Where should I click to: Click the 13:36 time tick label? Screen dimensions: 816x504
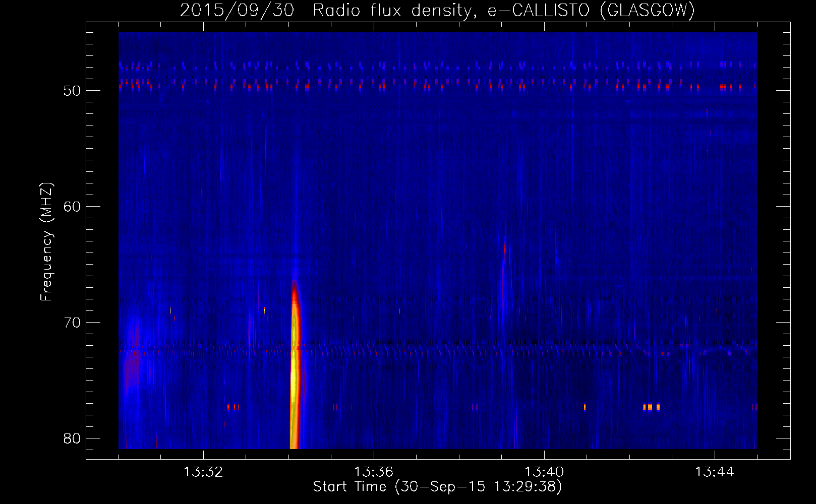coord(374,472)
